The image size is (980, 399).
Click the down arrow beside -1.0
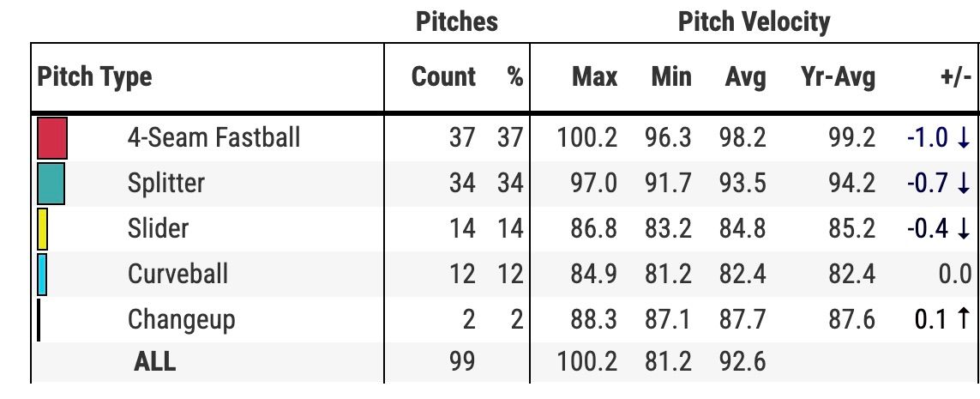pos(963,137)
